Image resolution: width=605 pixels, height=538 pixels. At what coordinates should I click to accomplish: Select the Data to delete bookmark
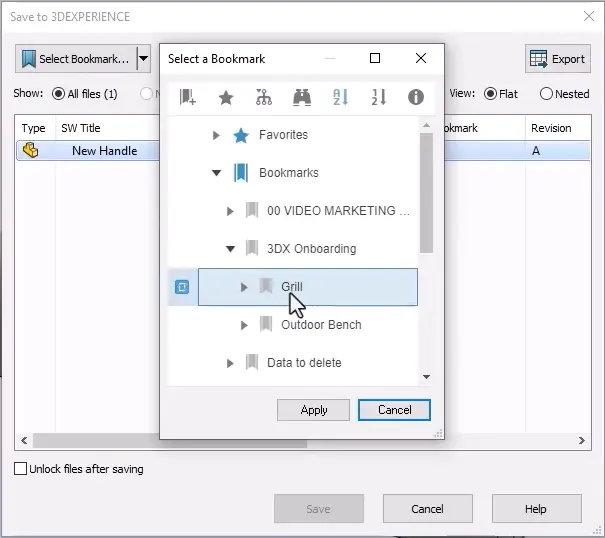304,363
